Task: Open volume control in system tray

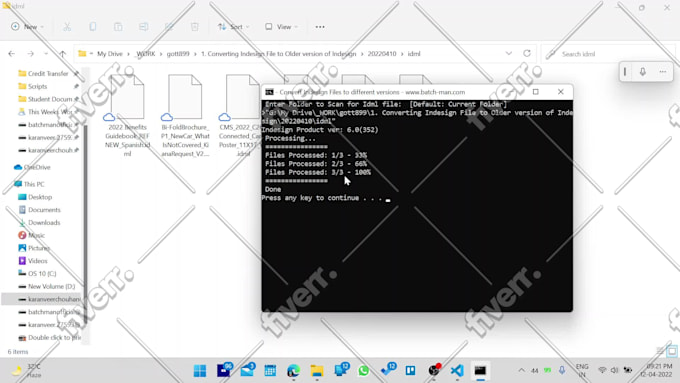Action: (x=614, y=370)
